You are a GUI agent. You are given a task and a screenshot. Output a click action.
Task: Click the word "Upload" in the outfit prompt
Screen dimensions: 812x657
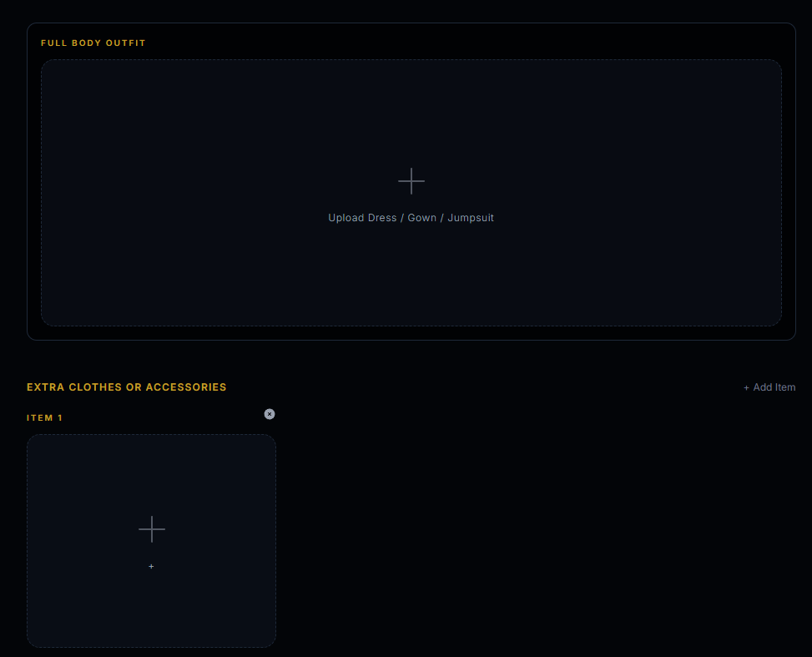[346, 218]
